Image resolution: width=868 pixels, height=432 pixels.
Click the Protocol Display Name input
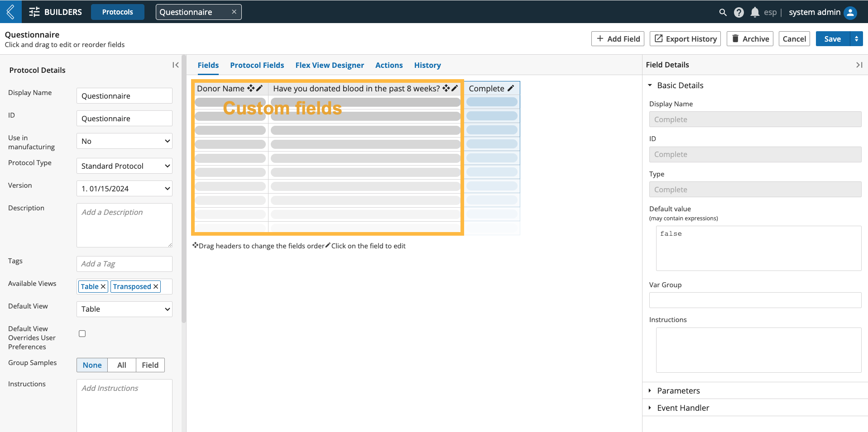(125, 96)
